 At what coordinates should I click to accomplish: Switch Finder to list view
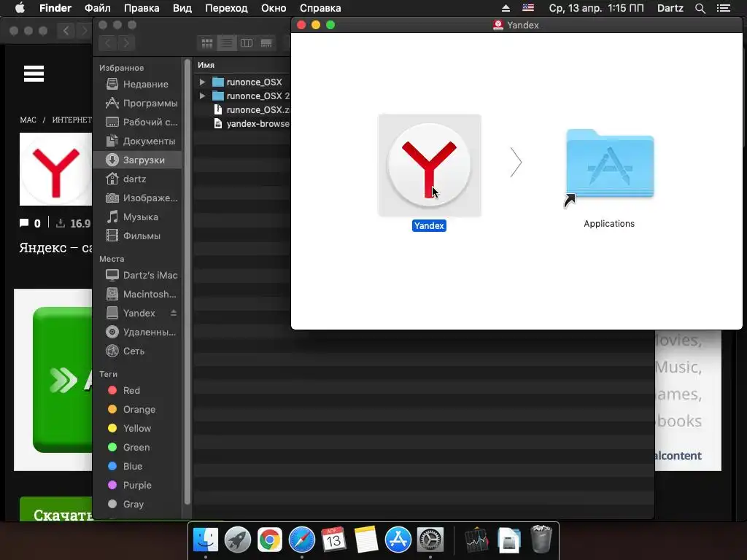[x=227, y=43]
